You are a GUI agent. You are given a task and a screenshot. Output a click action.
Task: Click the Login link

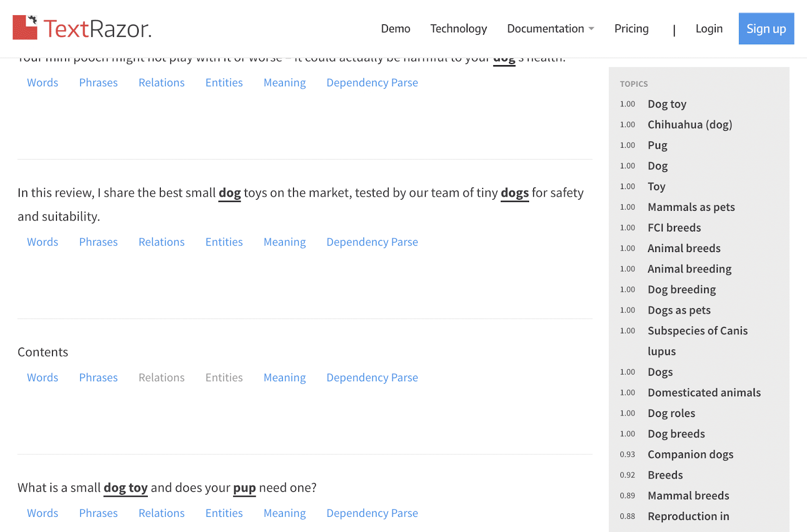709,29
